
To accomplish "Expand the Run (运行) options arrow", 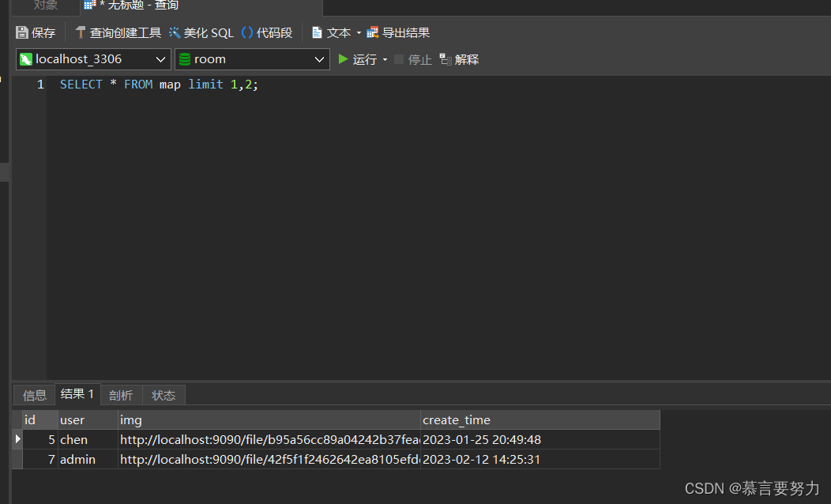I will (385, 59).
